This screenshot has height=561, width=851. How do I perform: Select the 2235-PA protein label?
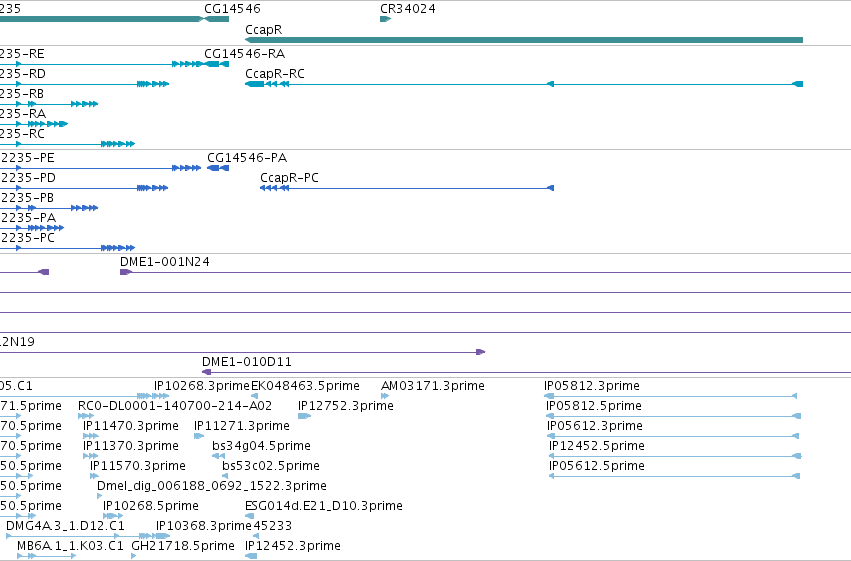click(x=28, y=218)
